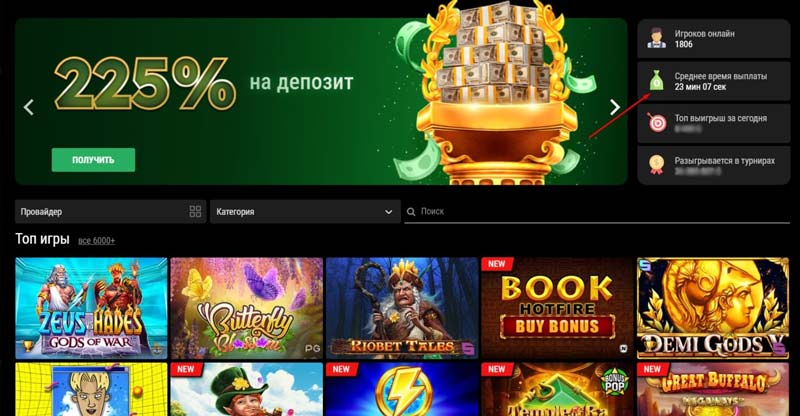Click the target icon for top win
Screen dimensions: 800x416
pos(656,123)
